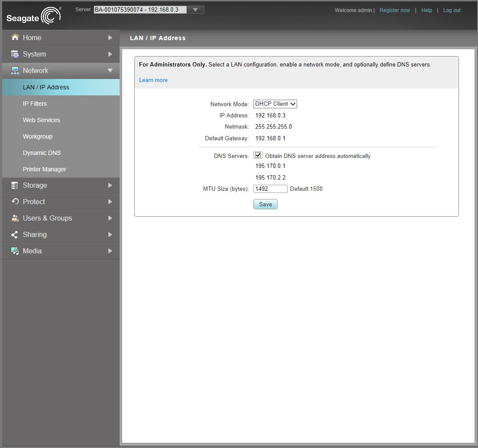The image size is (478, 448).
Task: Expand the Storage menu arrow
Action: [x=110, y=185]
